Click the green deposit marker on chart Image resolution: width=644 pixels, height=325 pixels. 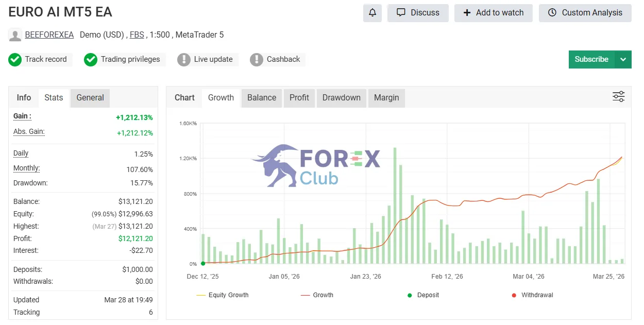[202, 263]
